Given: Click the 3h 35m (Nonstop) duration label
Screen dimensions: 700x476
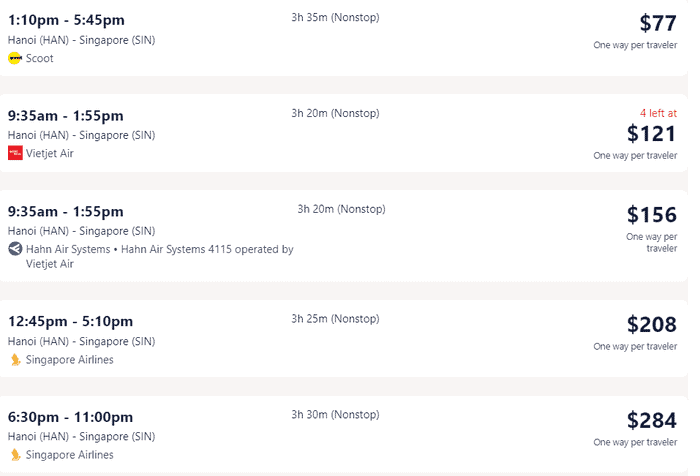Looking at the screenshot, I should tap(335, 17).
